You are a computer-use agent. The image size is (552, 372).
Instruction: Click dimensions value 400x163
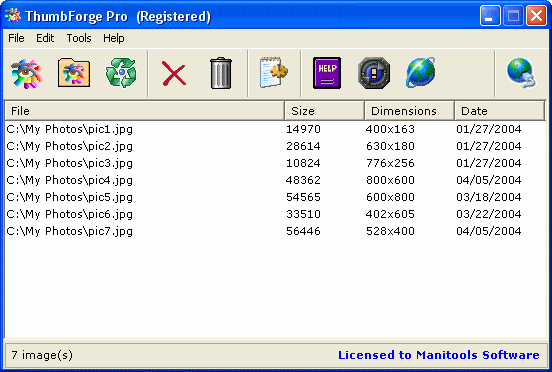coord(390,129)
